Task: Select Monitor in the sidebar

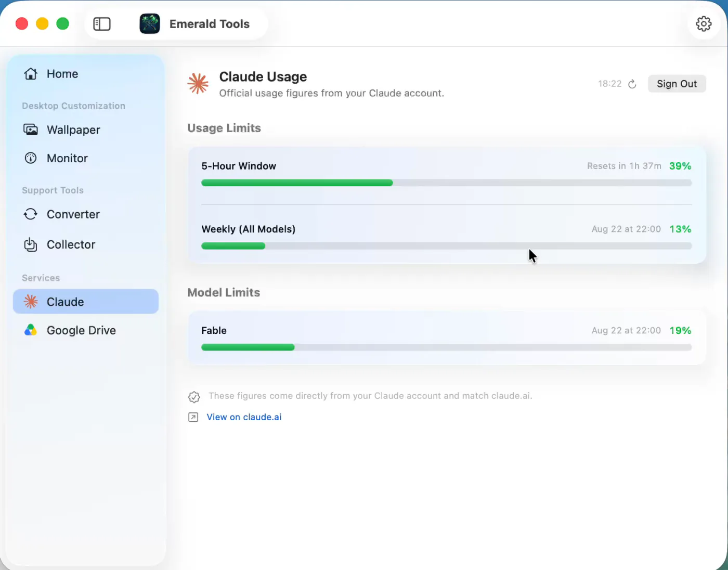Action: pos(86,158)
